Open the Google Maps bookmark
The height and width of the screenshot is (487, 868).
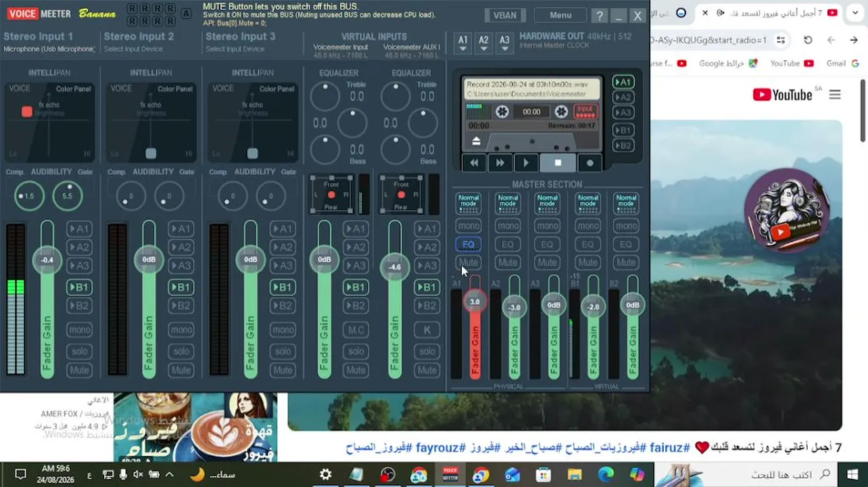pos(729,64)
